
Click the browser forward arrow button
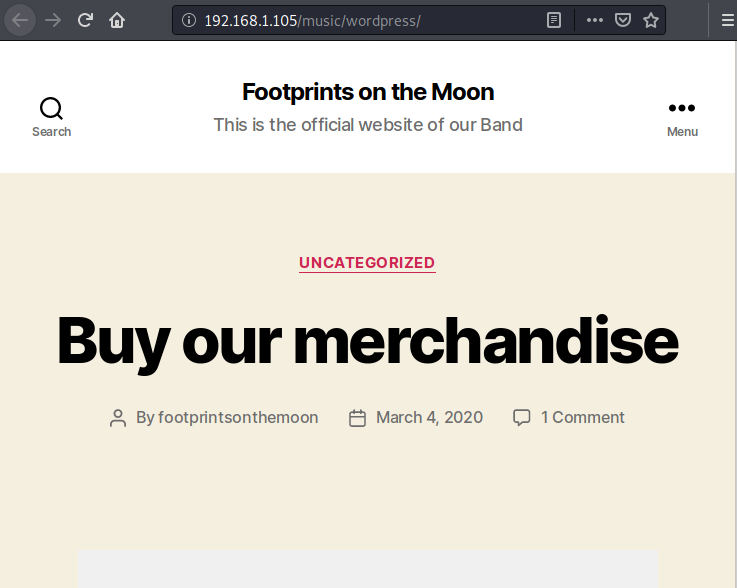53,20
